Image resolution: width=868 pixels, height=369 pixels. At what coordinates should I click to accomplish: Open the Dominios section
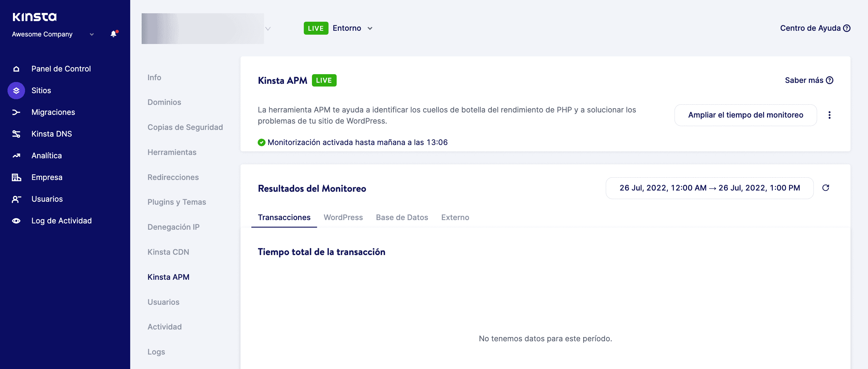click(x=164, y=102)
